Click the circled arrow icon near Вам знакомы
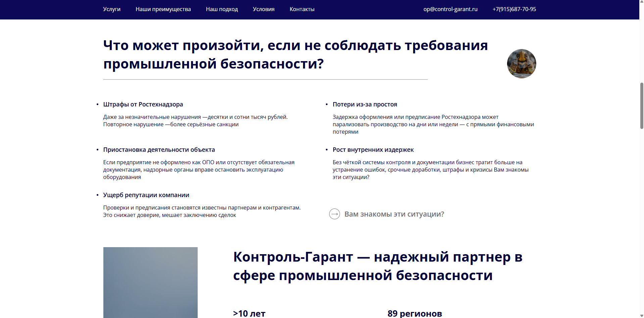This screenshot has width=644, height=318. (335, 214)
